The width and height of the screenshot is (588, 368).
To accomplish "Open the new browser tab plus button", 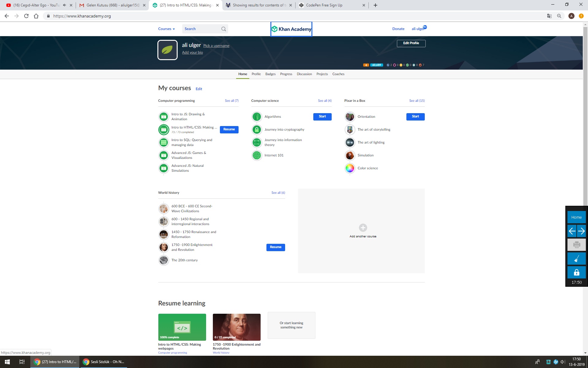I will point(375,5).
